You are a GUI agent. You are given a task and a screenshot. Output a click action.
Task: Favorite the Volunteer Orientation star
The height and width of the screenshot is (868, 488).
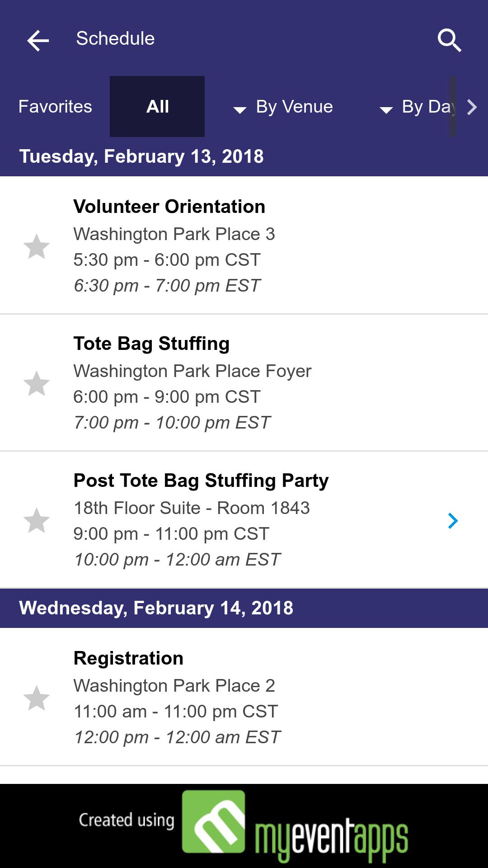click(37, 246)
